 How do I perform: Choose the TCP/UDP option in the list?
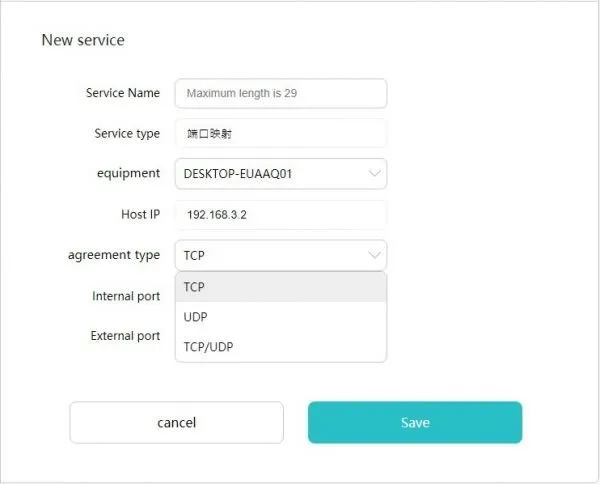click(280, 347)
